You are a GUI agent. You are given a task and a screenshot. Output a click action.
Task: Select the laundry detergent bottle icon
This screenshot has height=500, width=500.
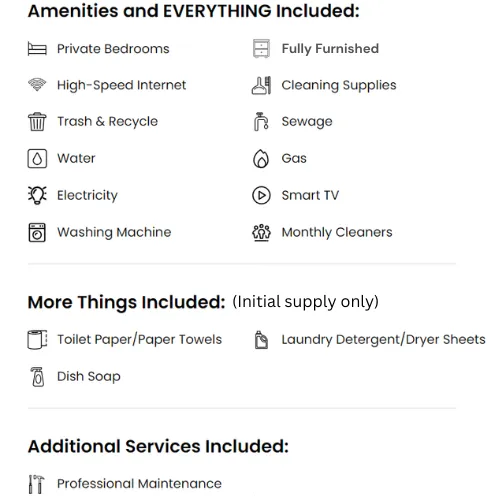point(261,340)
